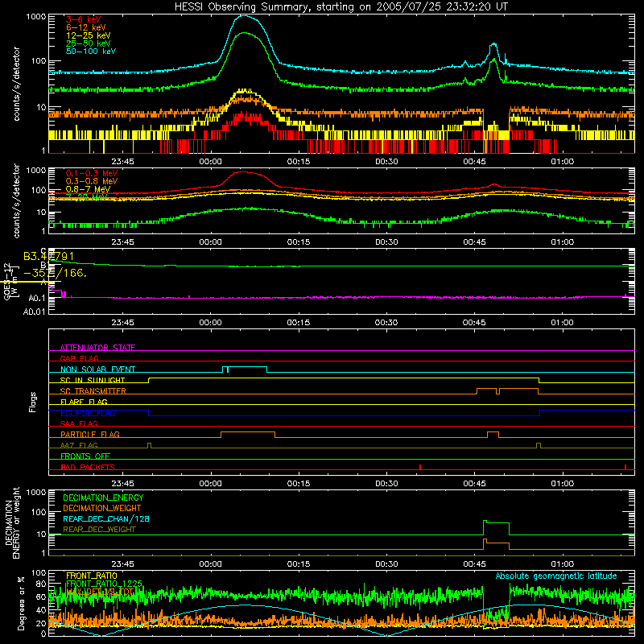This screenshot has height=644, width=644.
Task: Select the GAP_FLAG flag label
Action: point(79,358)
